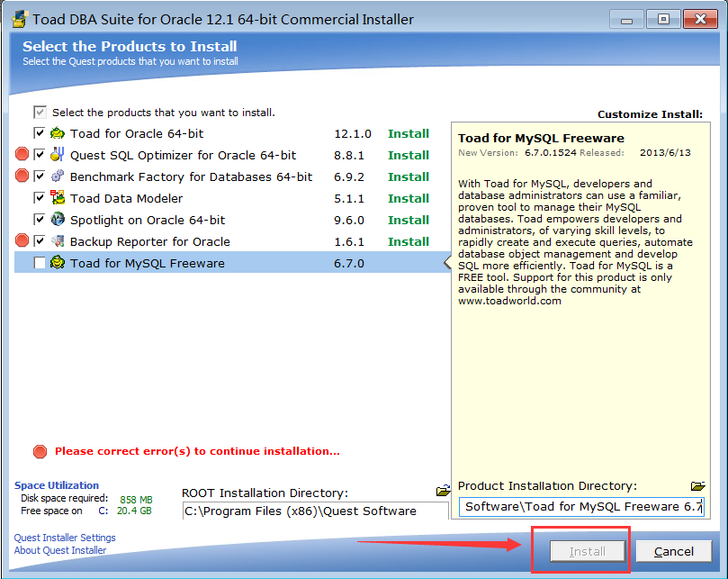
Task: Browse for Product Installation Directory folder
Action: coord(697,486)
